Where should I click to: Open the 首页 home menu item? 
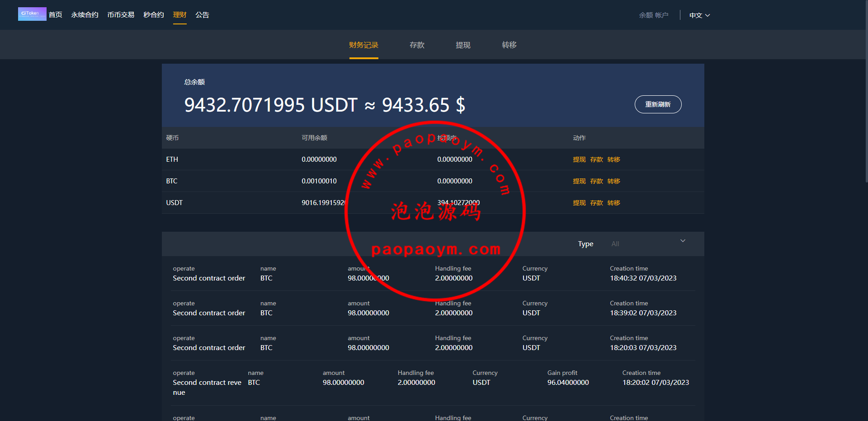click(56, 15)
